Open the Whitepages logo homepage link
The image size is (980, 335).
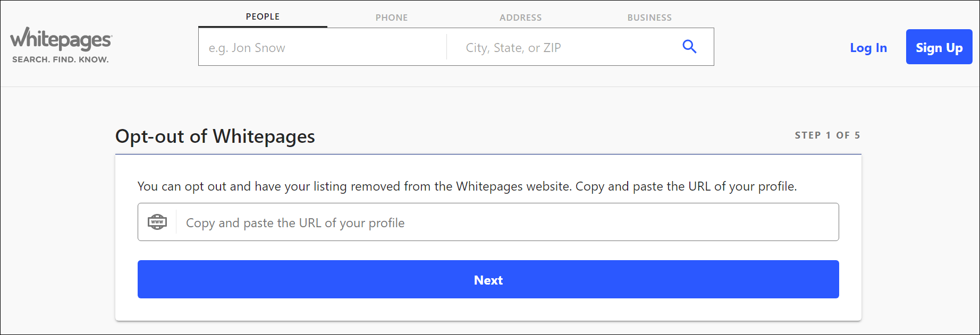(61, 39)
